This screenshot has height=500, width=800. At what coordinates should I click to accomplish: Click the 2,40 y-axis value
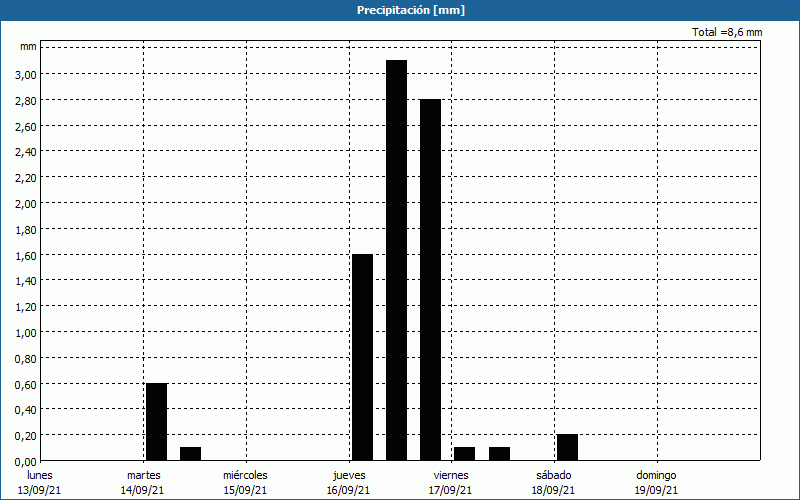pyautogui.click(x=27, y=152)
